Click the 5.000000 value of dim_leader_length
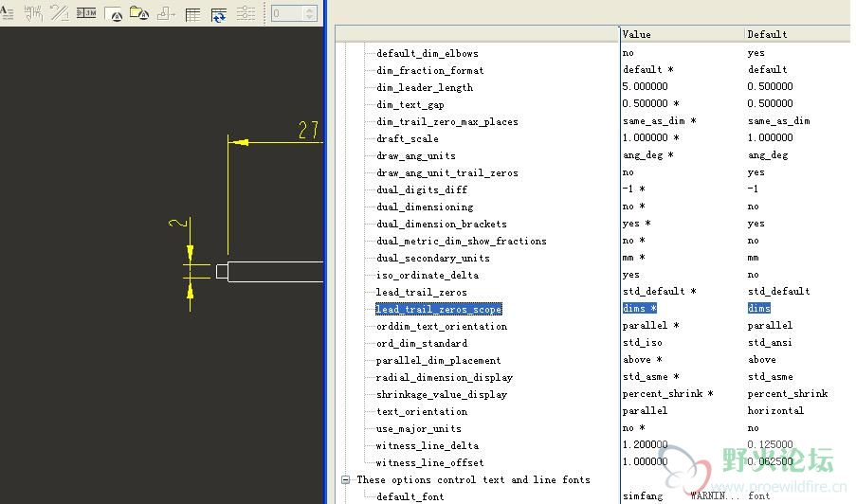The width and height of the screenshot is (856, 504). [x=645, y=86]
